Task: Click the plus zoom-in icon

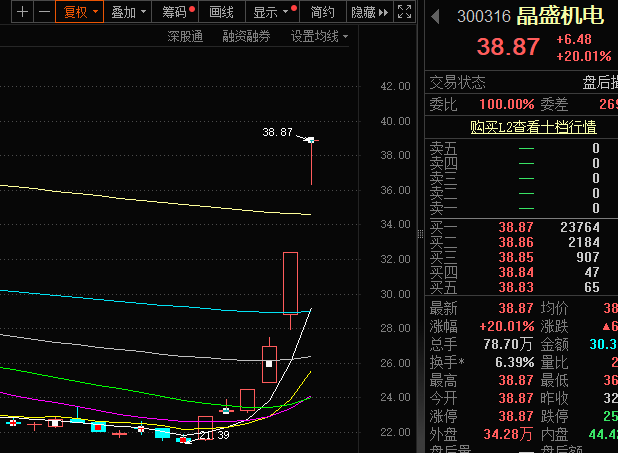Action: 22,12
